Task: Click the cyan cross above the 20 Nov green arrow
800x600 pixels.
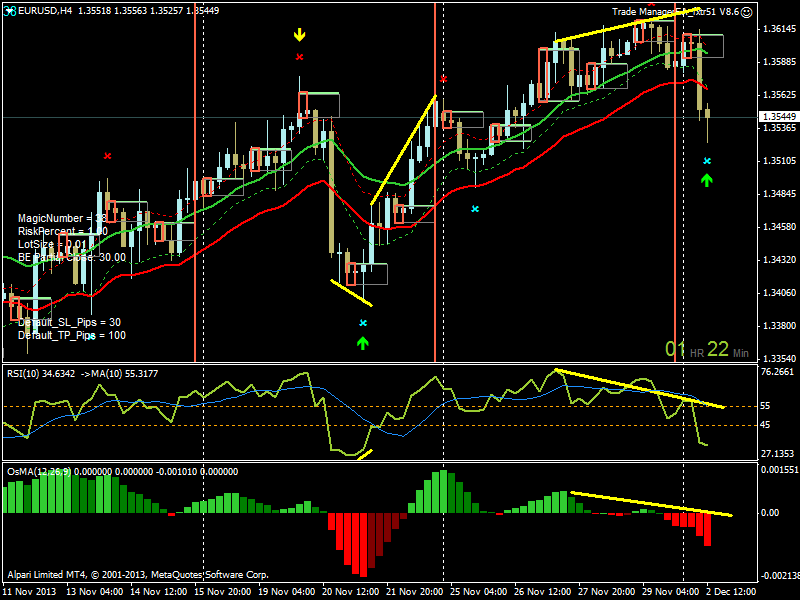Action: (363, 323)
